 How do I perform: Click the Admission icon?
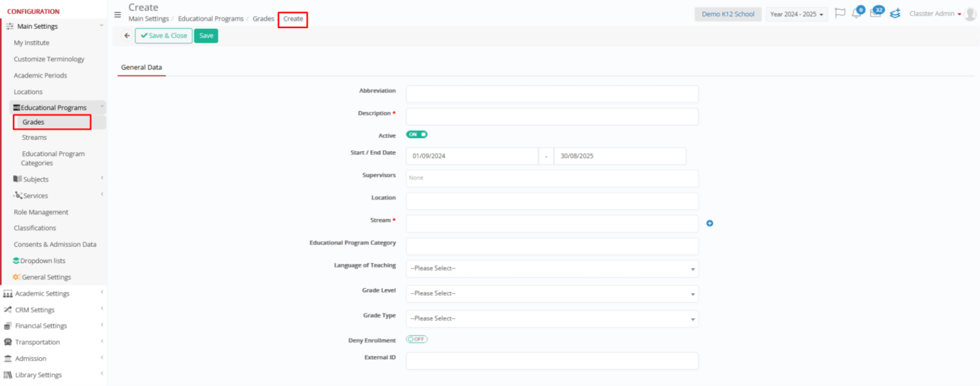[x=8, y=359]
